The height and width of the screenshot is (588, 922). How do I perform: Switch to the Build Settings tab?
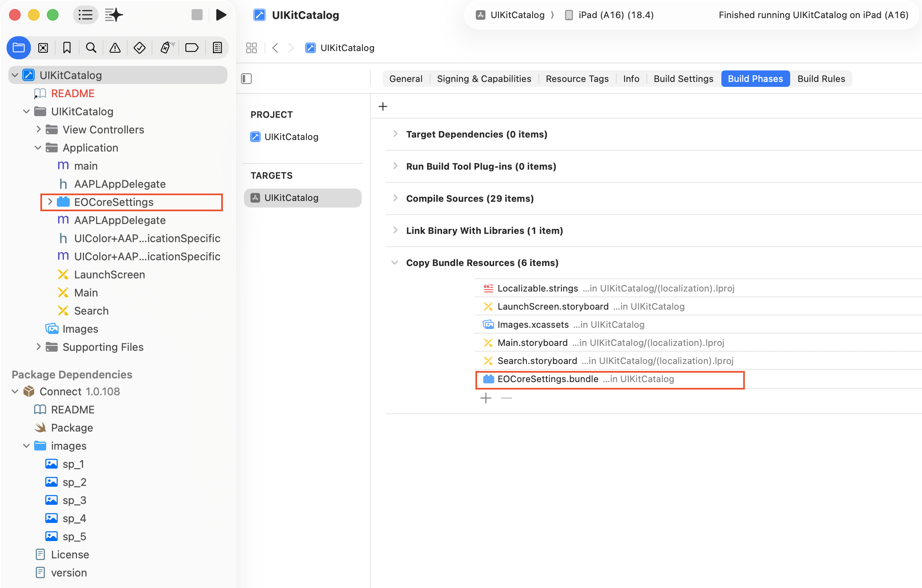pos(683,79)
